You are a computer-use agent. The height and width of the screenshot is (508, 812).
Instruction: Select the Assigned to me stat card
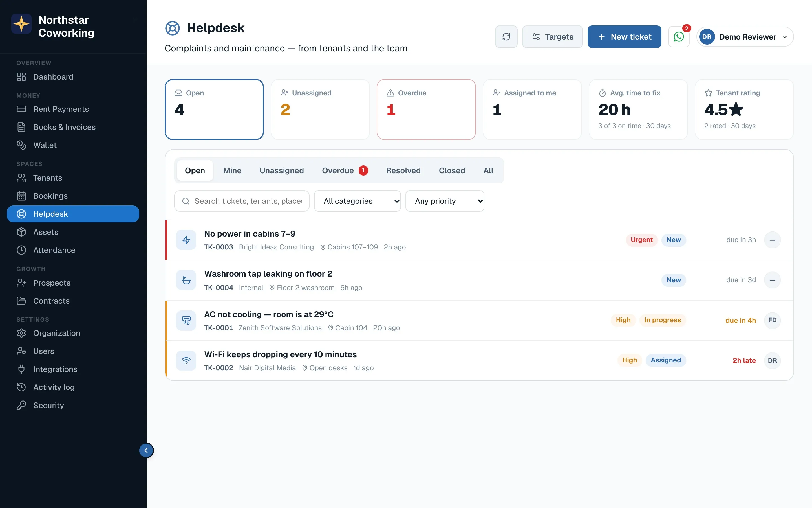pyautogui.click(x=532, y=110)
